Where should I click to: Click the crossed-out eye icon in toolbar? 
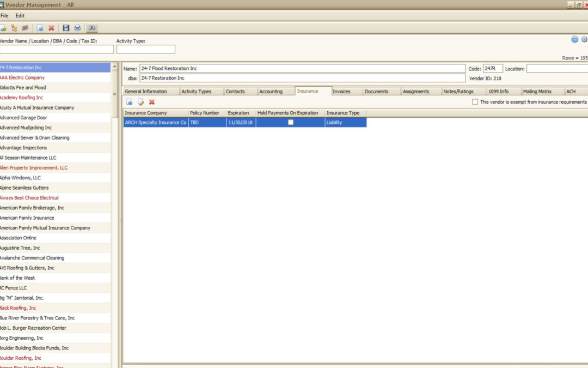tap(25, 28)
